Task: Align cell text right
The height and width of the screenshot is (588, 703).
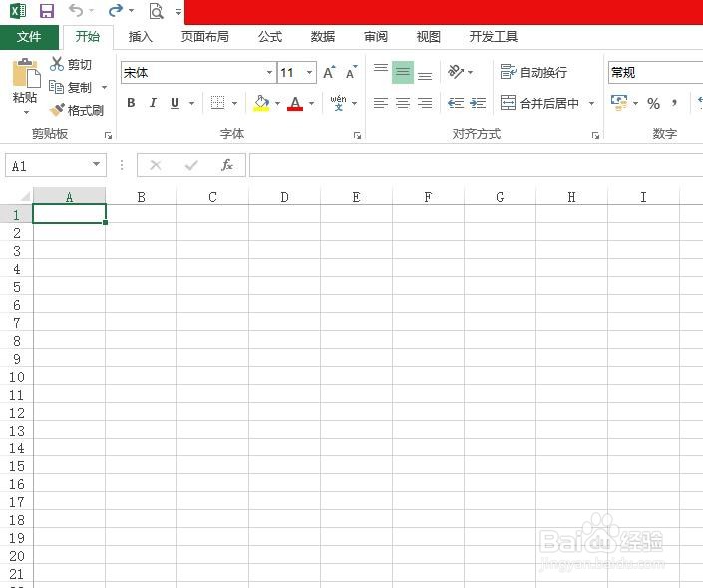Action: 425,103
